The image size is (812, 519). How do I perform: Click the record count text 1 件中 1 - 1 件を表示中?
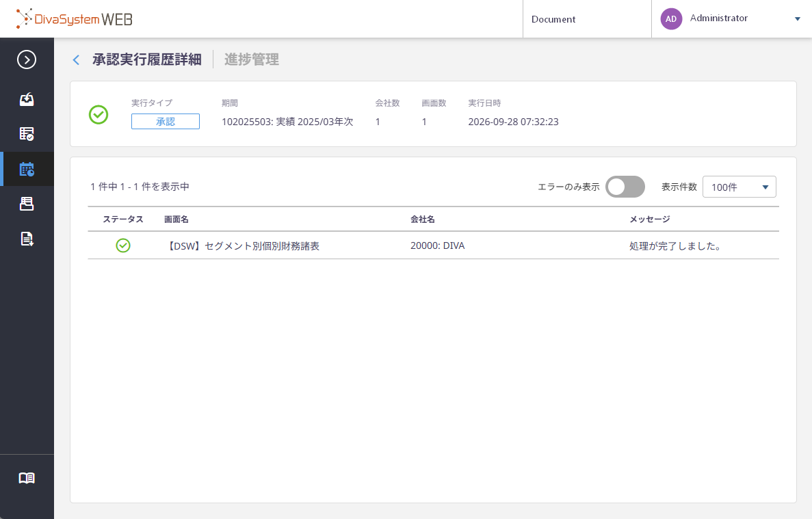point(140,187)
